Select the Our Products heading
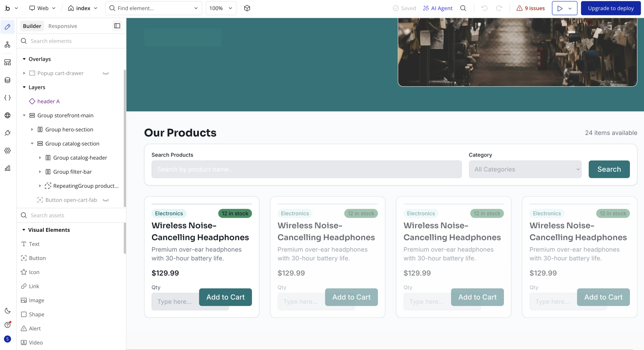 click(180, 133)
